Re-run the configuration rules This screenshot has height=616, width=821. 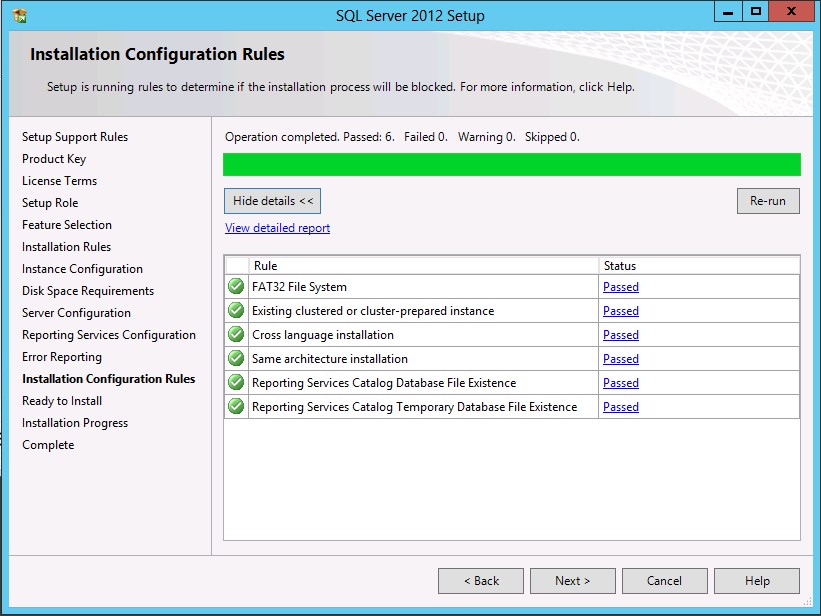[768, 201]
